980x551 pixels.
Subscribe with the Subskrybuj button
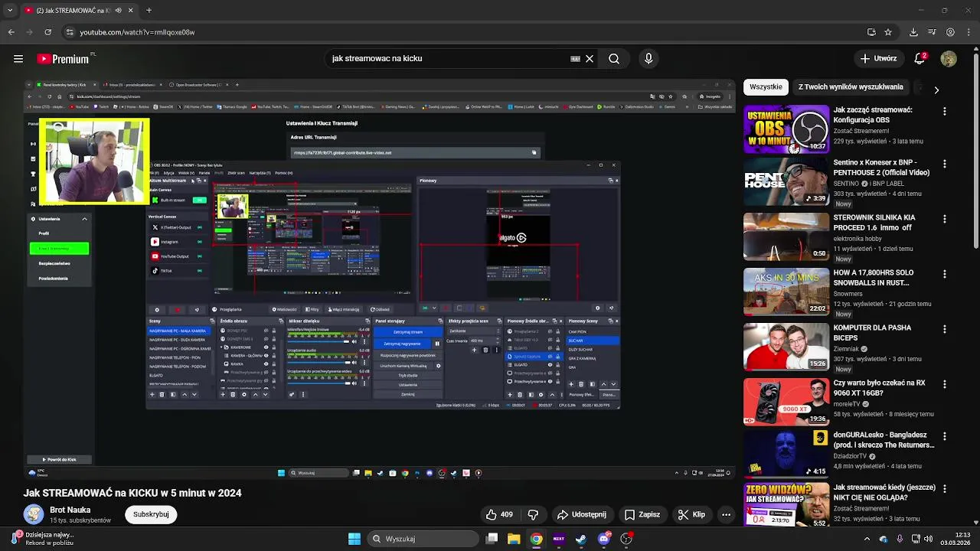151,514
